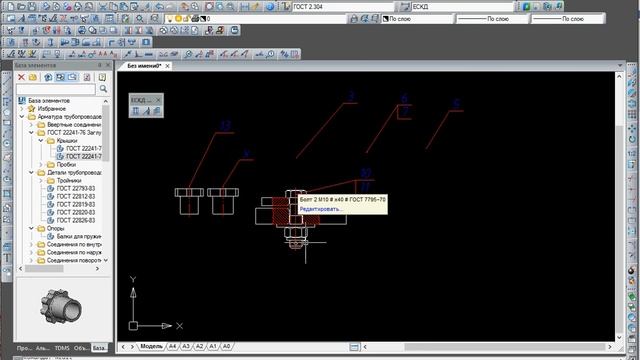The image size is (640, 360).
Task: Open the linetype По слою dropdown
Action: [492, 18]
